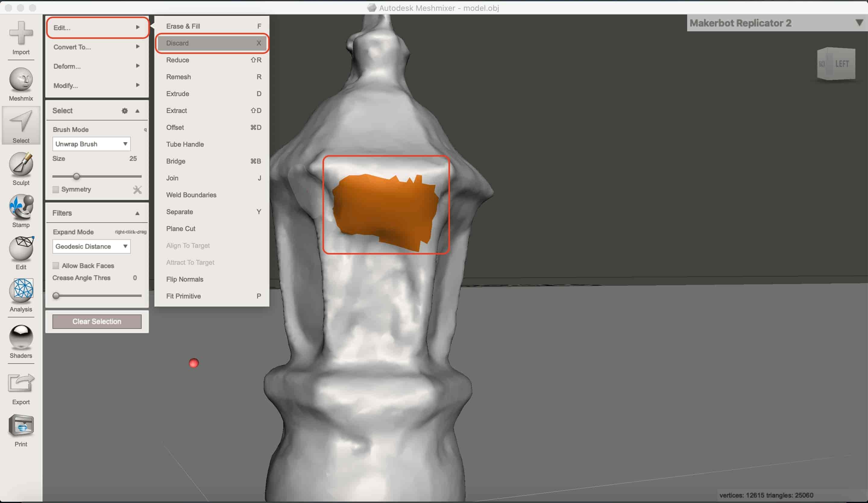Choose Reduce from the Edit menu
The width and height of the screenshot is (868, 503).
[212, 60]
